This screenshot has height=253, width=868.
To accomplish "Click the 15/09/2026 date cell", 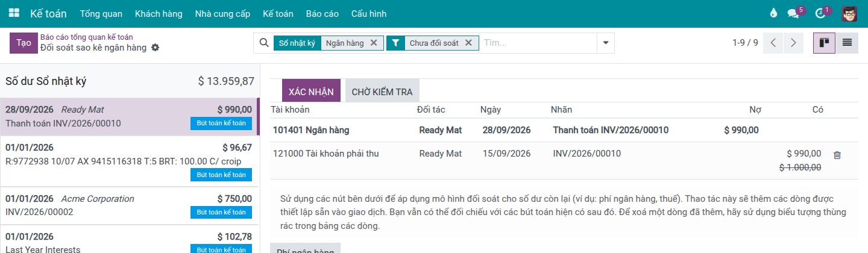I will tap(506, 154).
